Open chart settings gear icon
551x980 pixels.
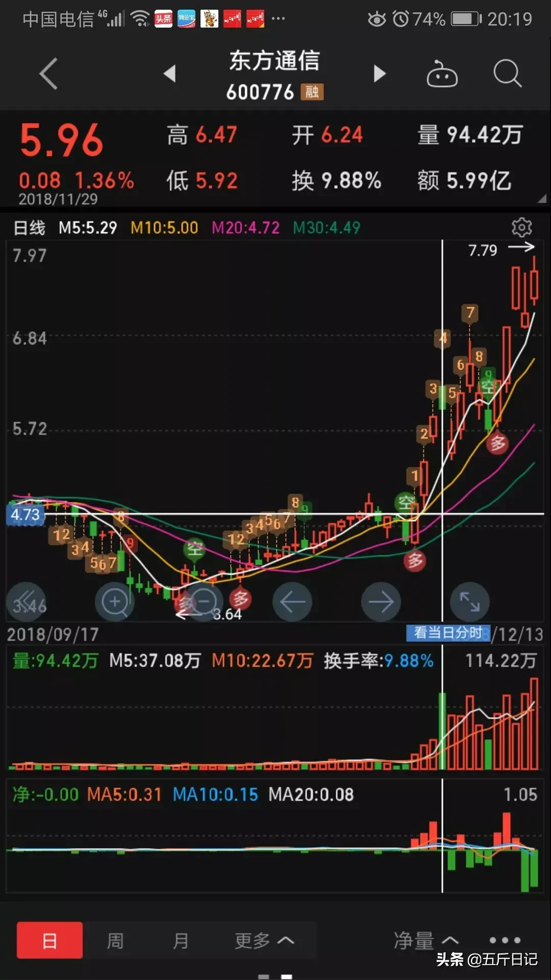[x=521, y=227]
